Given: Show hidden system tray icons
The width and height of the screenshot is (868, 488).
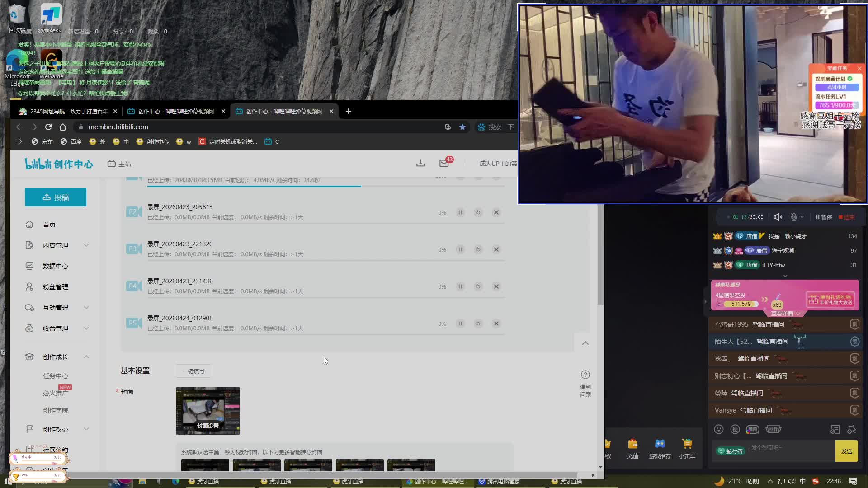Looking at the screenshot, I should point(770,481).
